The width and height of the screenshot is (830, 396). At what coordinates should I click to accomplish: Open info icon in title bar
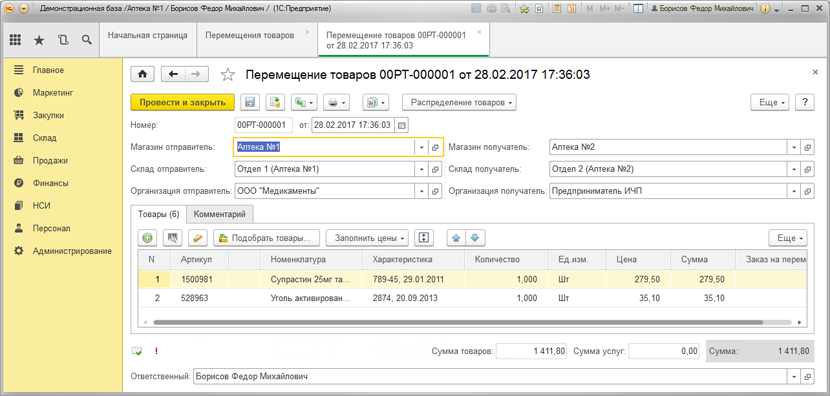tap(765, 8)
